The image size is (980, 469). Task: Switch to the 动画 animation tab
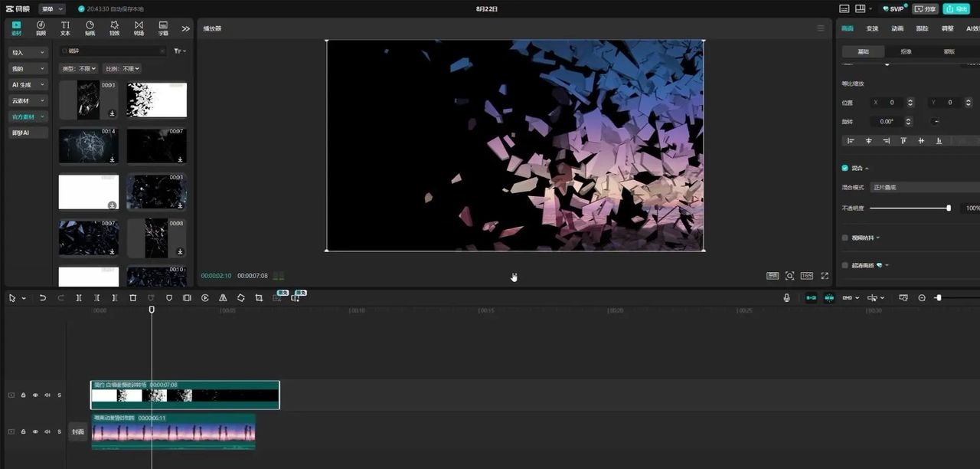click(897, 28)
